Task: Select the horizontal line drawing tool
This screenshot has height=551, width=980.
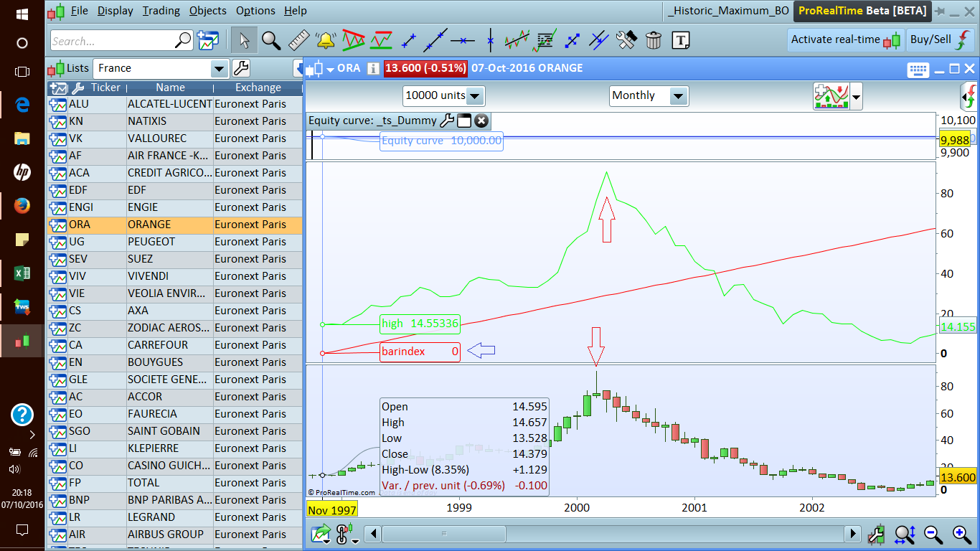Action: point(463,40)
